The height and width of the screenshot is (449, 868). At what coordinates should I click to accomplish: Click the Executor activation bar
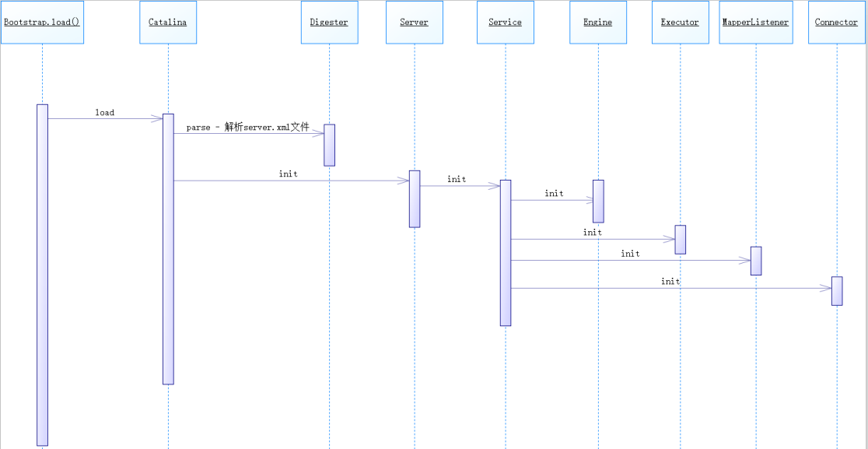pyautogui.click(x=681, y=240)
